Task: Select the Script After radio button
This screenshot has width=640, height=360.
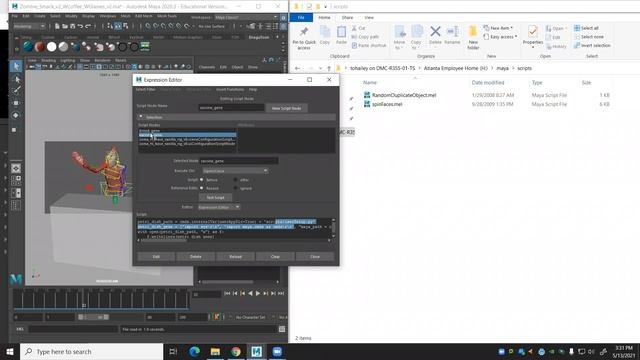Action: coord(236,180)
